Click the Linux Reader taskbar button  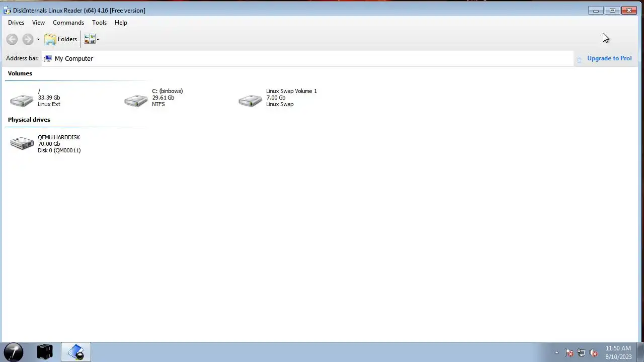pos(76,352)
